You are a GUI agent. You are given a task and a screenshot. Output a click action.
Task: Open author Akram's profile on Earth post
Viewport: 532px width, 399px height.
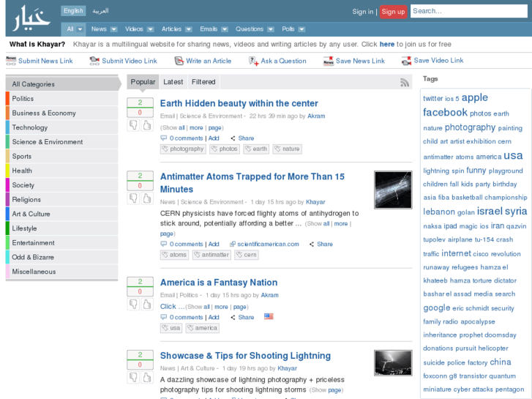[316, 116]
